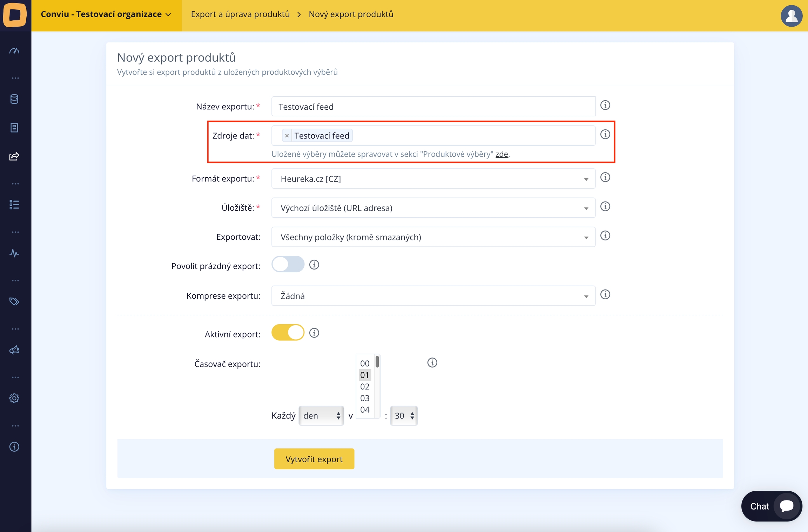Enable the Povolit prázdný export toggle
Screen dimensions: 808x532
[x=288, y=264]
